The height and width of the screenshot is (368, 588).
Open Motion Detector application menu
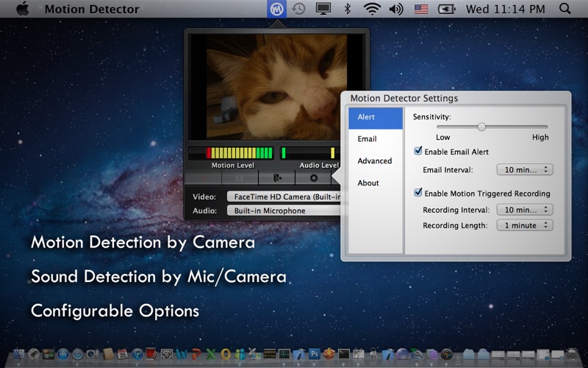coord(92,9)
